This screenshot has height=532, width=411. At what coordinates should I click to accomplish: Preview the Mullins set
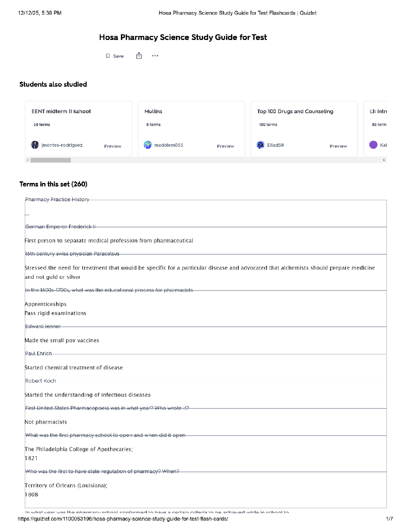coord(225,146)
